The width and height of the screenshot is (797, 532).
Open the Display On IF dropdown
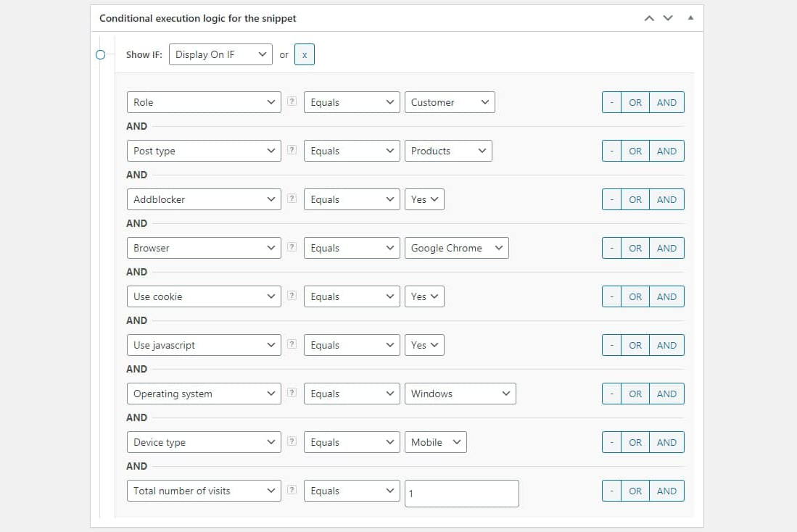[x=220, y=54]
